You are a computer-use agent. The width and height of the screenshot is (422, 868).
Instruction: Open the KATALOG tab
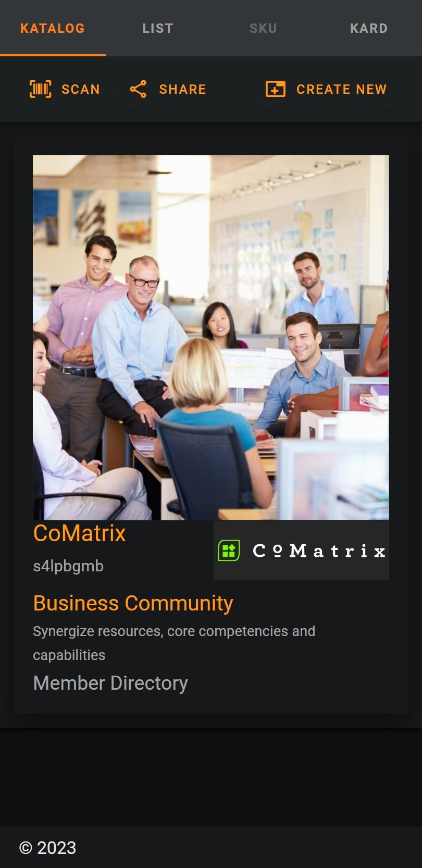pos(53,28)
